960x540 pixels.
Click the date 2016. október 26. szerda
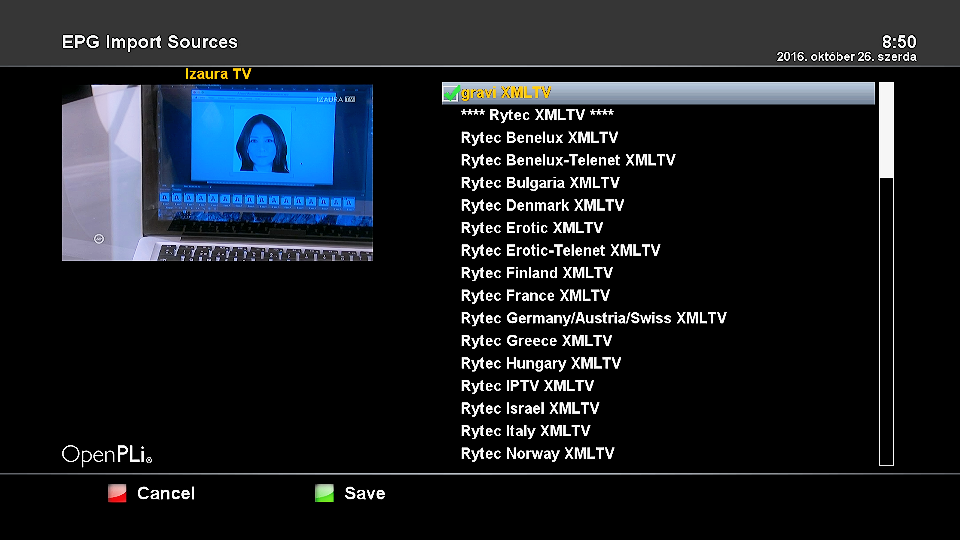coord(847,57)
